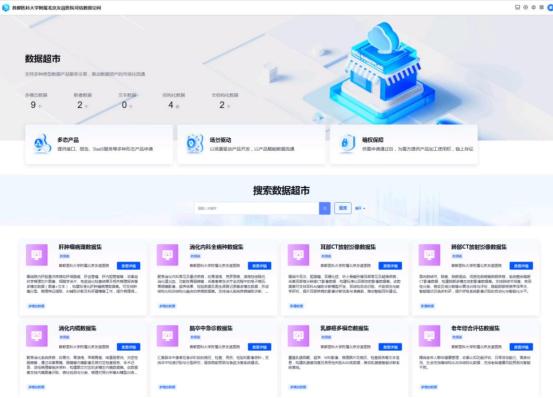Image resolution: width=553 pixels, height=398 pixels.
Task: Click the blue button on 耳部CT放射影像数据集 card
Action: pyautogui.click(x=390, y=266)
